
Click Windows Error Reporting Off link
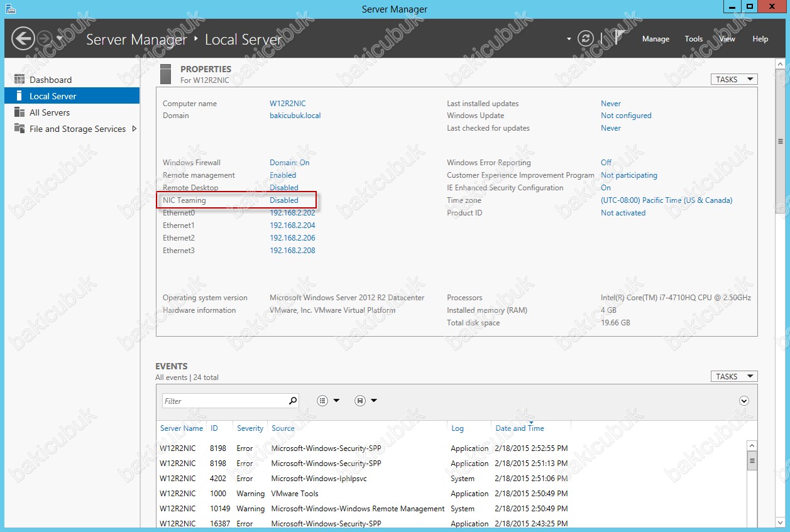[606, 163]
